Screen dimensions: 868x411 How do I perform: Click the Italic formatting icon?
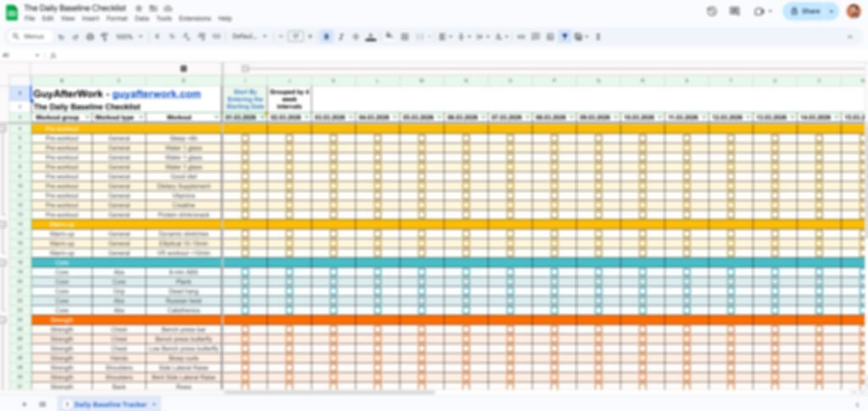[x=341, y=36]
